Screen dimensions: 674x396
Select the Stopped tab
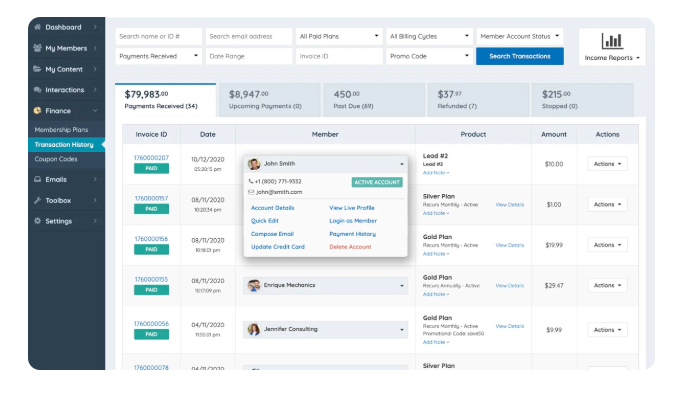583,100
